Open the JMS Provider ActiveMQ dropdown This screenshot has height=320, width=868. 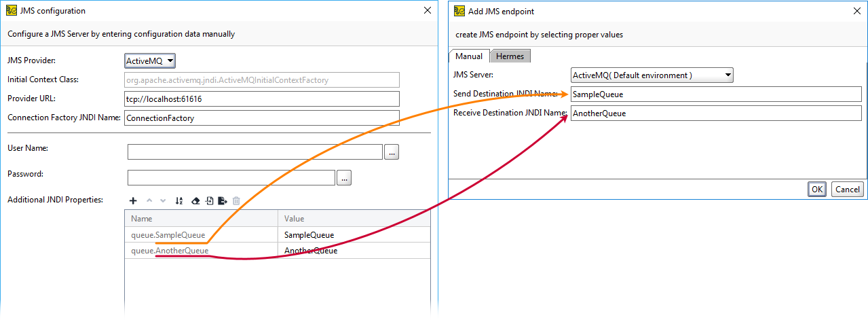click(x=150, y=60)
